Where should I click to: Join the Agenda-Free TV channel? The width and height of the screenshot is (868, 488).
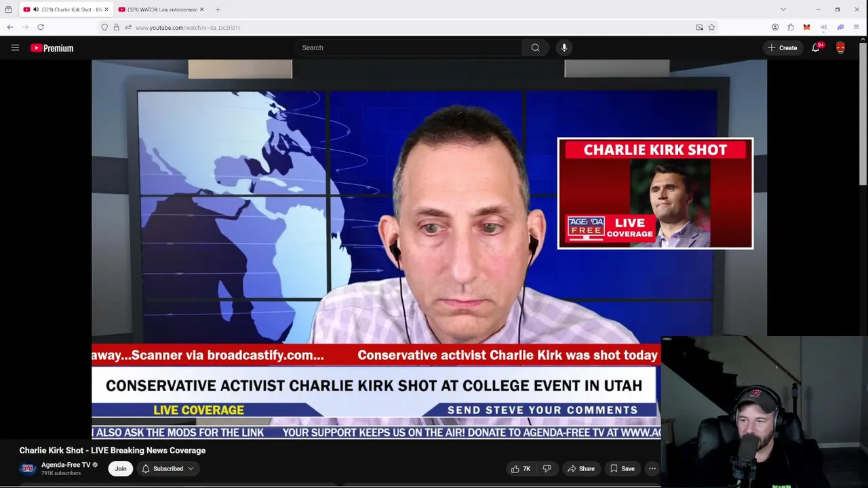click(x=120, y=468)
